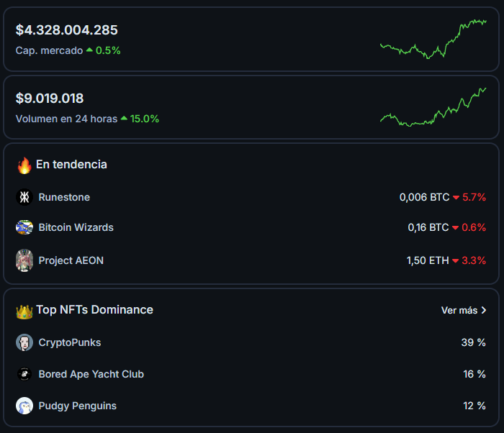Click the Bitcoin Wizards avatar icon
504x433 pixels.
tap(24, 227)
